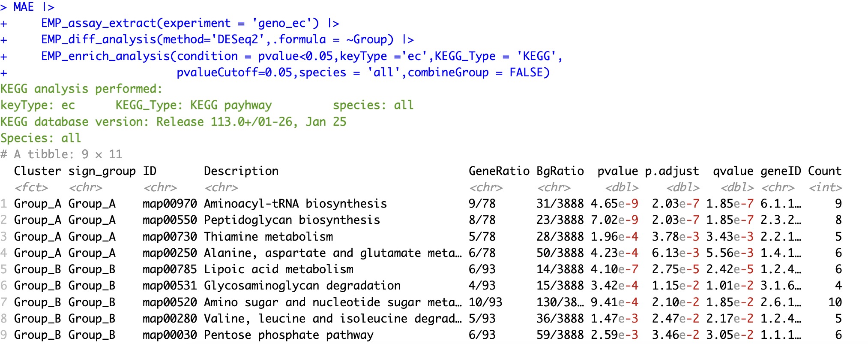868x344 pixels.
Task: Click the Peptidoglycan biosynthesis description
Action: (292, 220)
